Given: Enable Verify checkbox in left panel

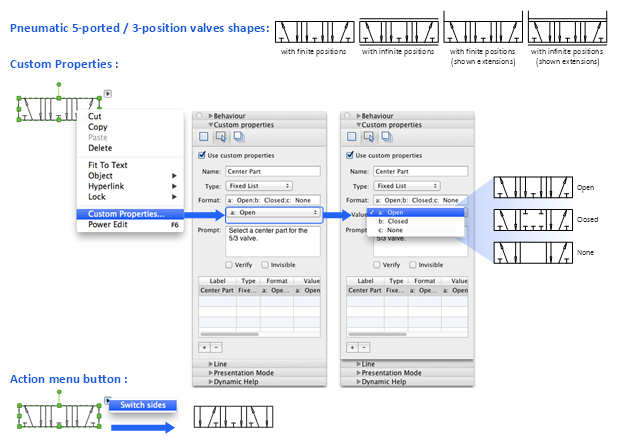Looking at the screenshot, I should coord(229,265).
